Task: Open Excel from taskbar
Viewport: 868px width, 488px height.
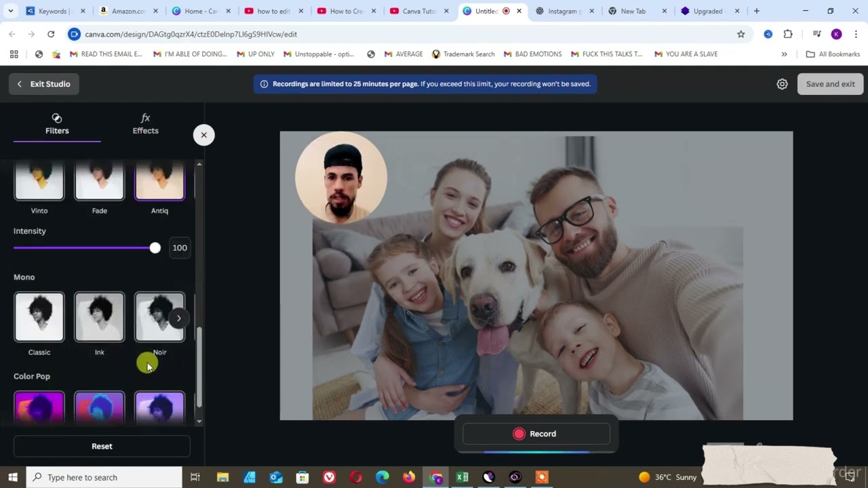Action: point(462,477)
